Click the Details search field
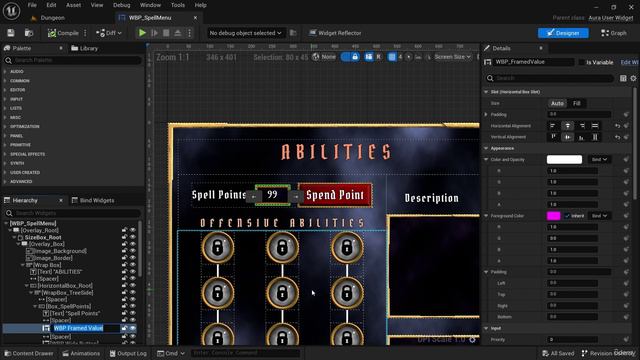The width and height of the screenshot is (640, 360). [x=549, y=78]
